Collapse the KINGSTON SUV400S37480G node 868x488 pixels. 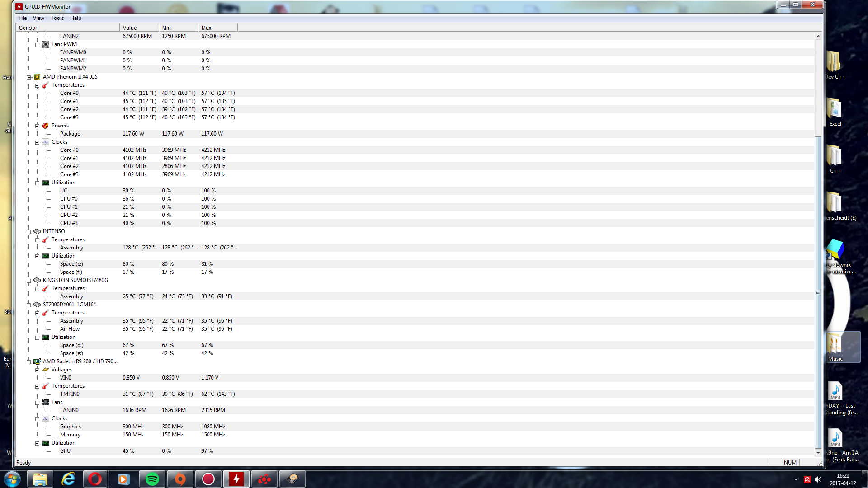[28, 281]
